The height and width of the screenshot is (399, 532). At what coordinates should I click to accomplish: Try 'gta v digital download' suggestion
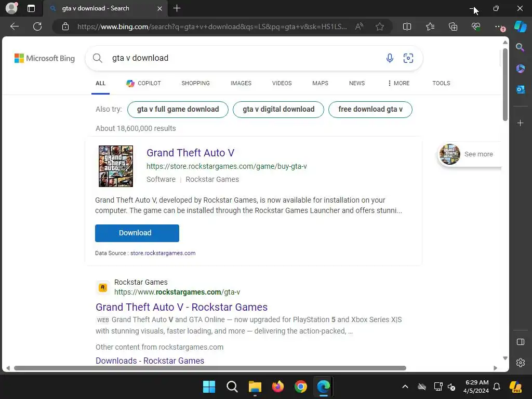point(278,109)
